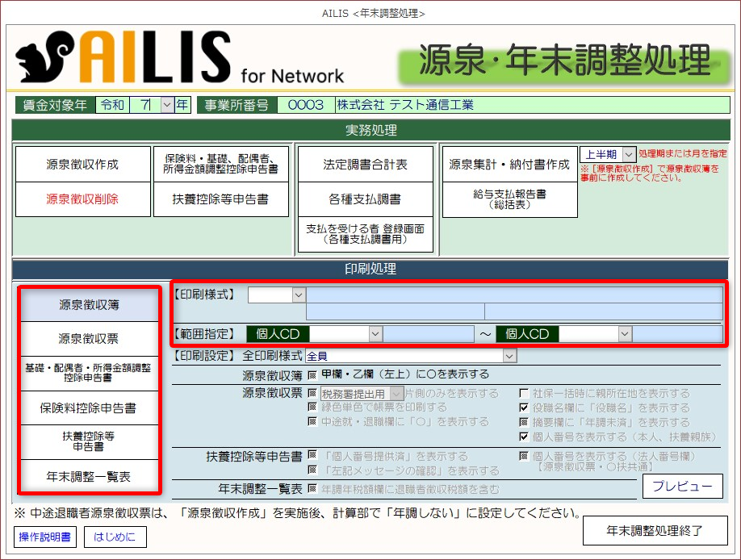
Task: Click 年末調整処理終了 to exit
Action: pyautogui.click(x=655, y=530)
